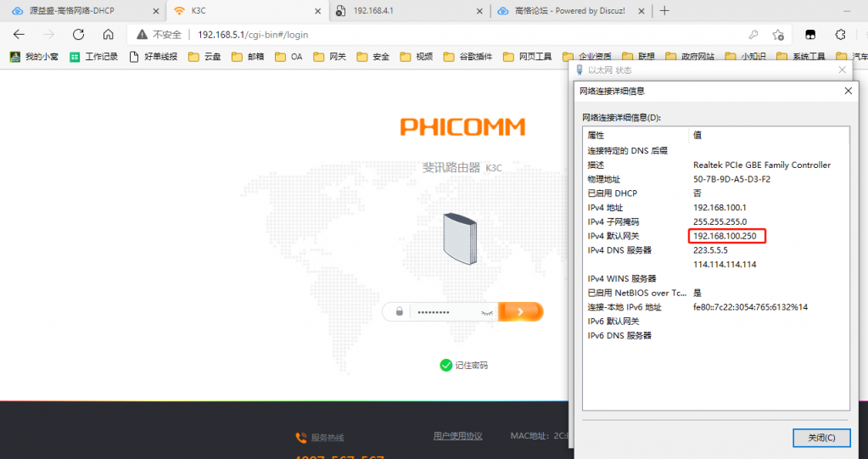Open the 用户使用协议 link
This screenshot has height=459, width=868.
pyautogui.click(x=458, y=436)
